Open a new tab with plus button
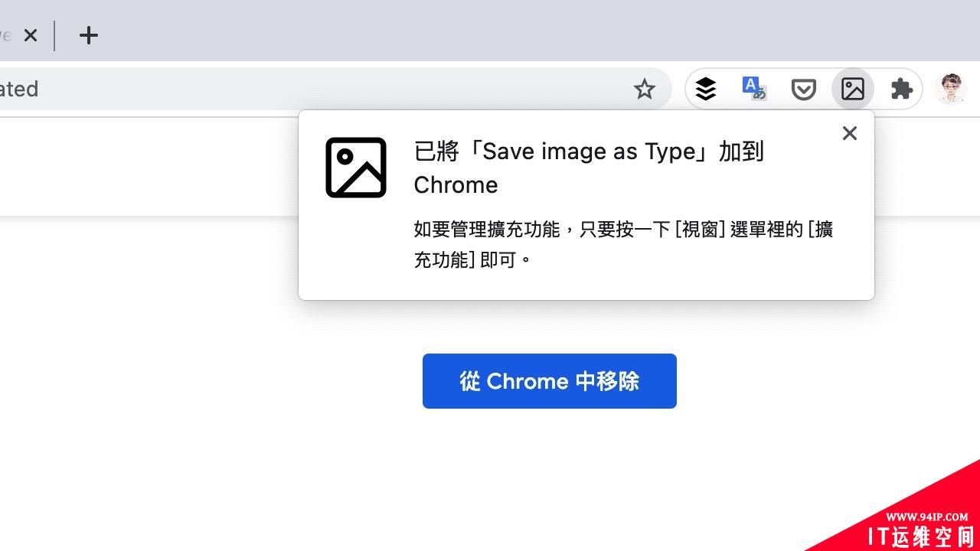The image size is (980, 551). tap(89, 35)
